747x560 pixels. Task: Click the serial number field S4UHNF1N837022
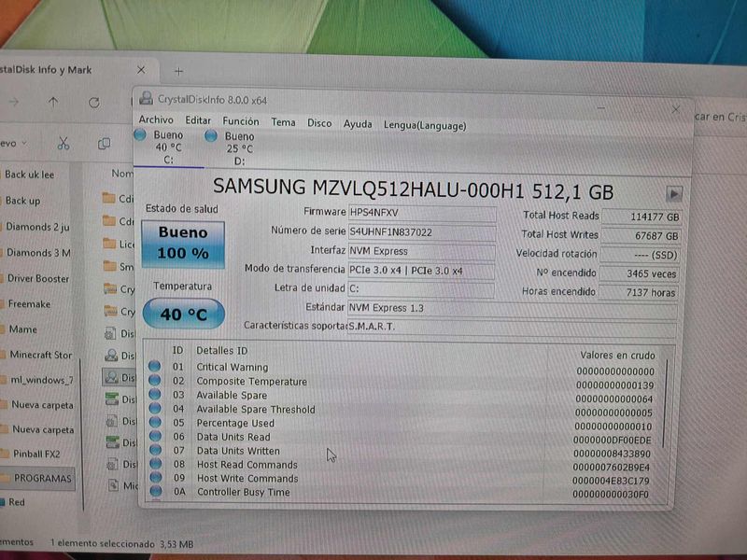click(x=422, y=232)
